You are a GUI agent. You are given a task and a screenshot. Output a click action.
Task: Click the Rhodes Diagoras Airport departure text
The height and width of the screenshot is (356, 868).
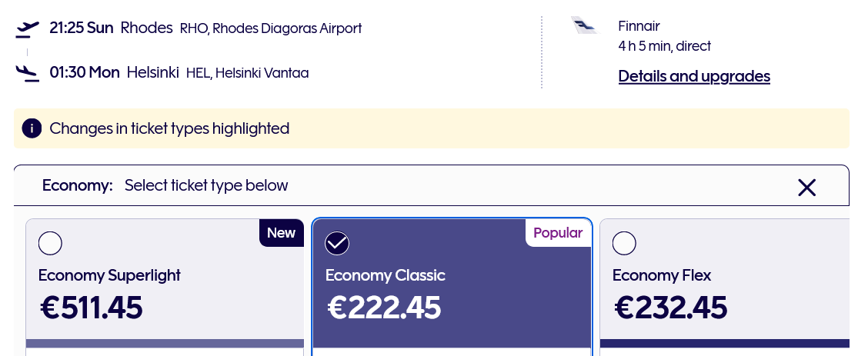coord(271,28)
